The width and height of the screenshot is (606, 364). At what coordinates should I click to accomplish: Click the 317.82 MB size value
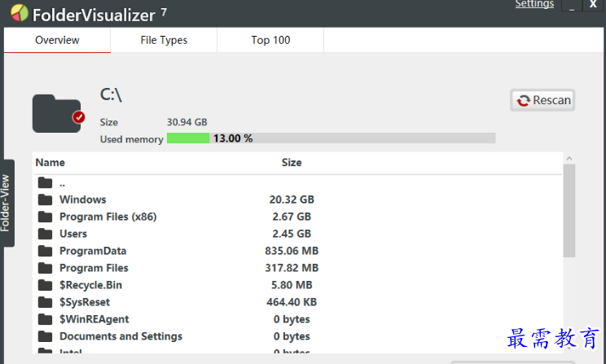[x=292, y=268]
